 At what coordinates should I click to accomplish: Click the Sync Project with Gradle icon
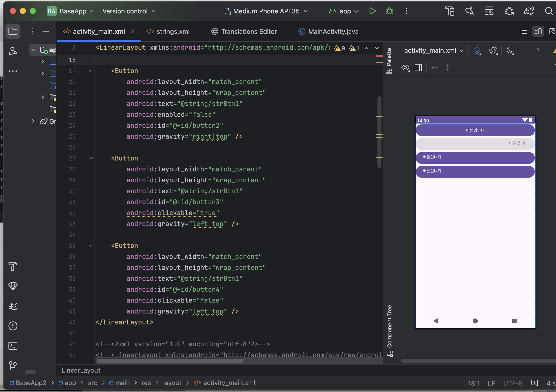click(529, 11)
